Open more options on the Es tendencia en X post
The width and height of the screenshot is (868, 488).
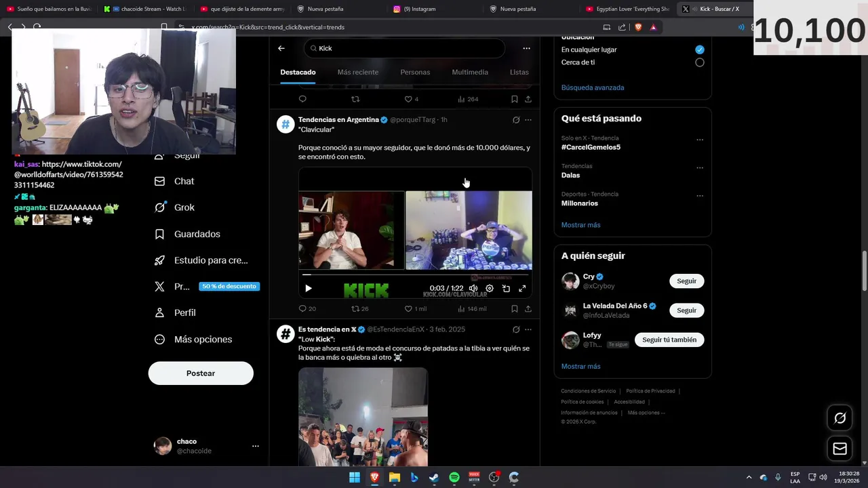pos(528,329)
